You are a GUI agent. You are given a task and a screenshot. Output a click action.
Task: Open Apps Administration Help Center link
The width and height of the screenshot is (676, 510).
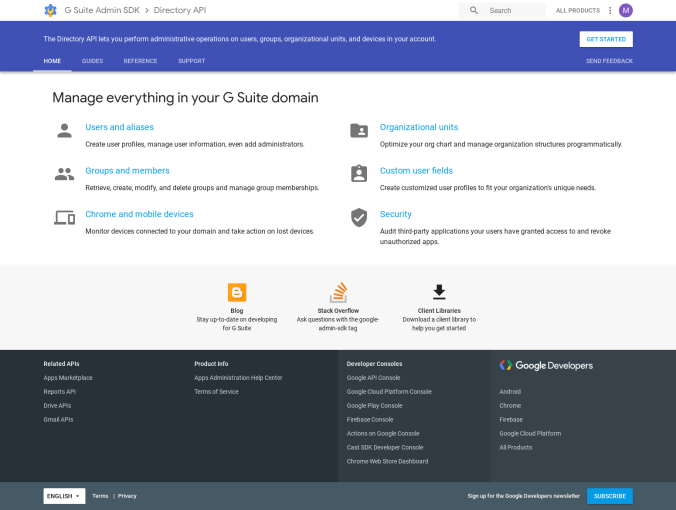pos(238,378)
